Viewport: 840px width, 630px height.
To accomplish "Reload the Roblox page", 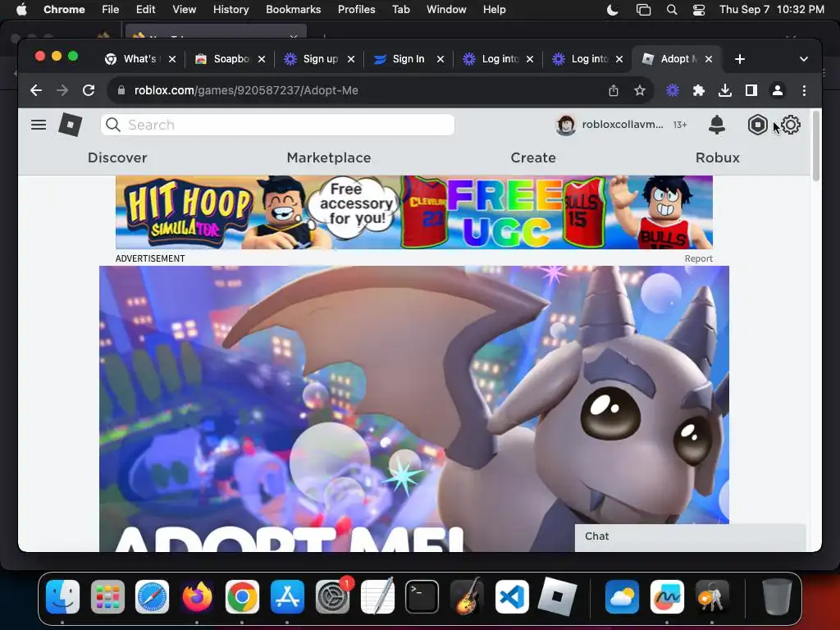I will [89, 90].
